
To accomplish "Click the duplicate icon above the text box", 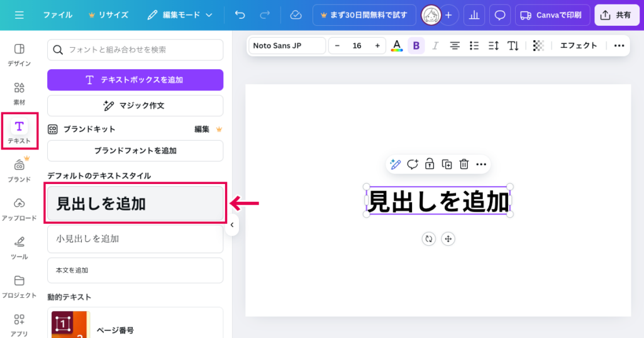I will pyautogui.click(x=447, y=165).
